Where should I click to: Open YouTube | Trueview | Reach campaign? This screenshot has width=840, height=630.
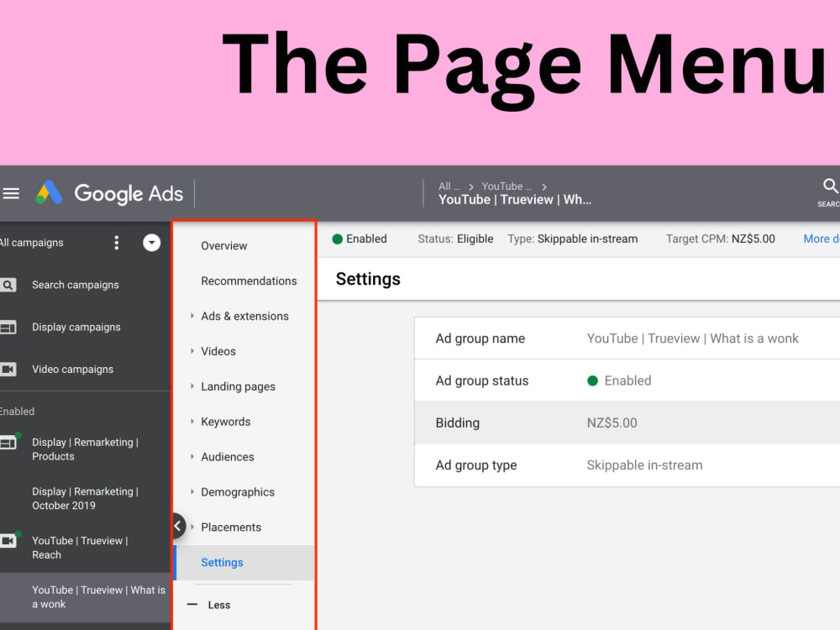point(80,548)
